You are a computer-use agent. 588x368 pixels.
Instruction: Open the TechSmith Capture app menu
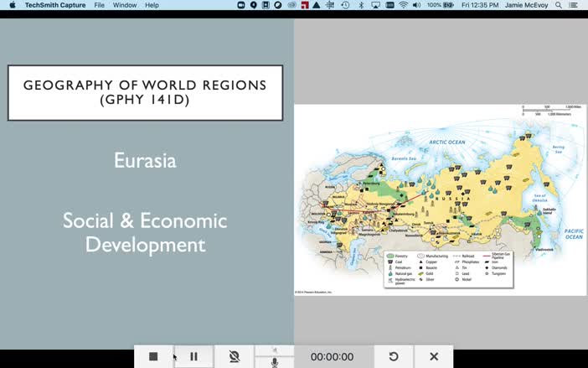pos(55,5)
